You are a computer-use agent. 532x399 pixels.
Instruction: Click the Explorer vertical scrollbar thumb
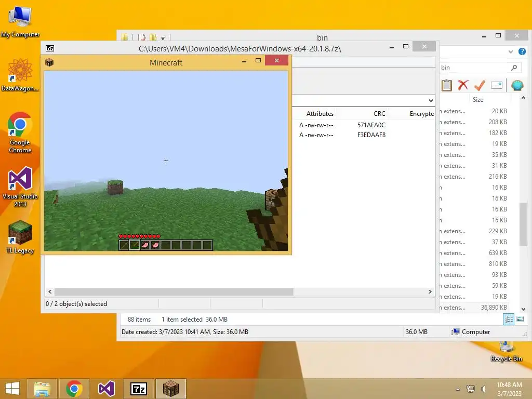pyautogui.click(x=523, y=224)
